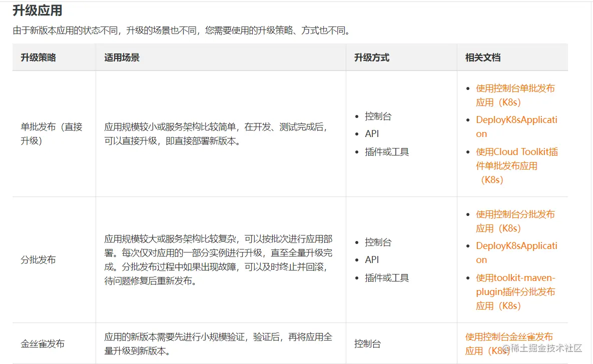Open link 使用控制台分批发布应用（K8s）

click(515, 221)
